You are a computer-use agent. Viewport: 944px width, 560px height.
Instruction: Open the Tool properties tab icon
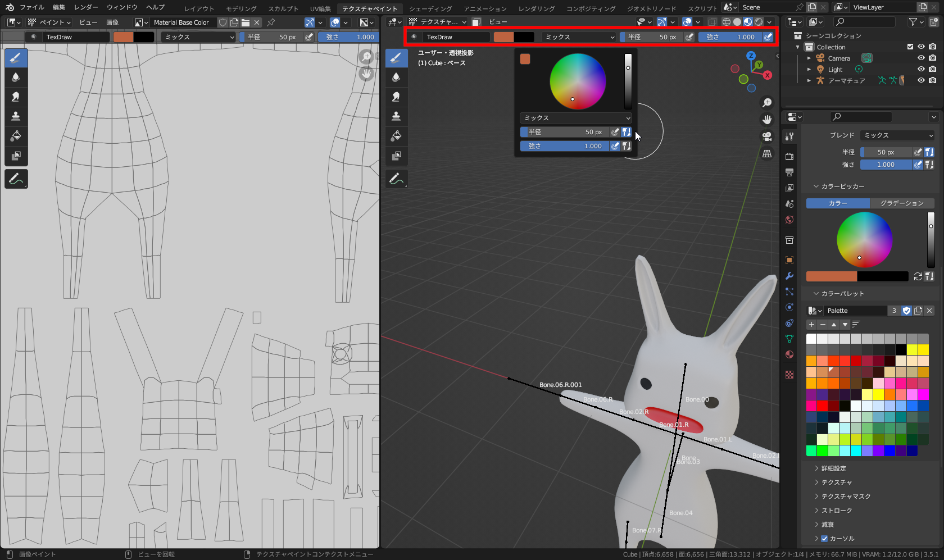pos(789,136)
